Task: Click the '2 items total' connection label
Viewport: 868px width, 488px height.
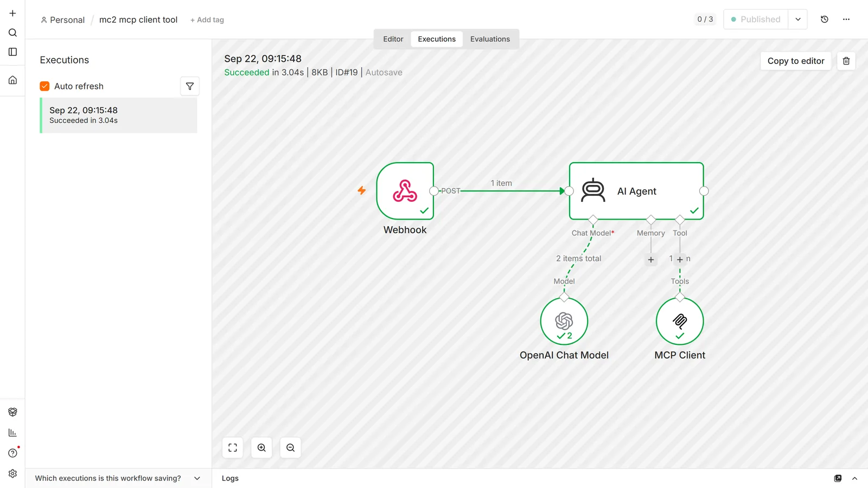Action: point(578,259)
